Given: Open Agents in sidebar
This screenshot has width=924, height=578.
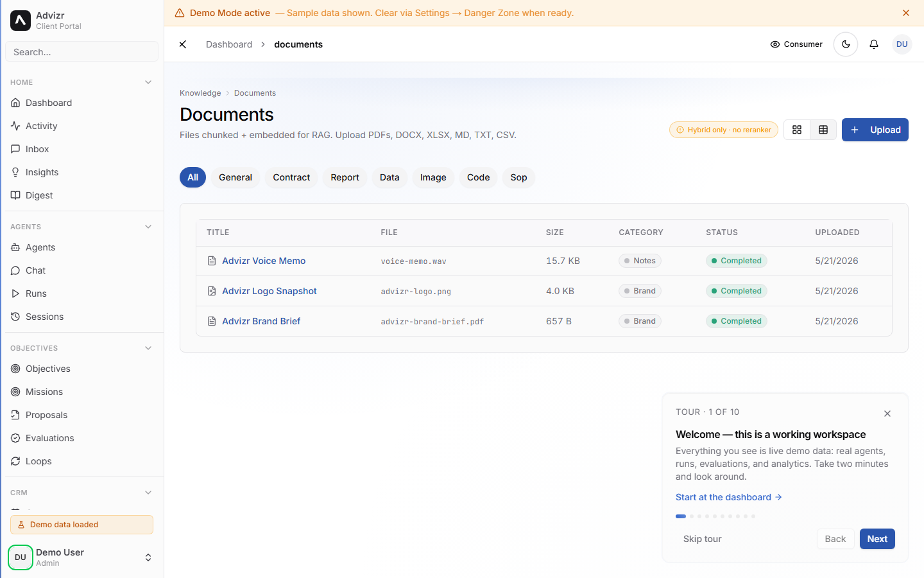Looking at the screenshot, I should pos(81,247).
